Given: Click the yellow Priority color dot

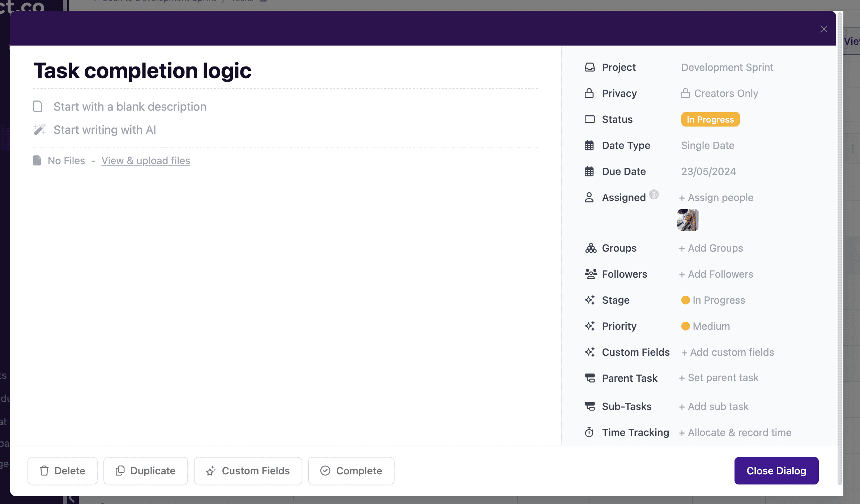Looking at the screenshot, I should (x=685, y=326).
